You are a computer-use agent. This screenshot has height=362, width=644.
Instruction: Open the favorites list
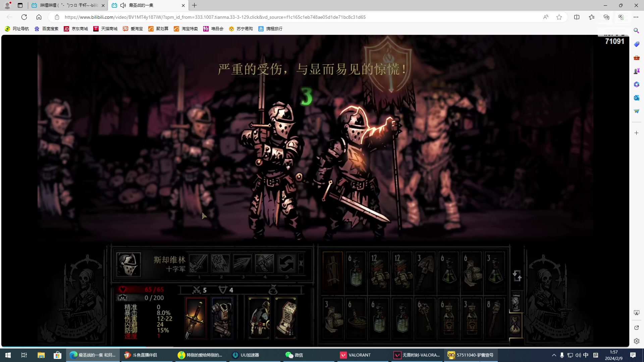[x=592, y=17]
